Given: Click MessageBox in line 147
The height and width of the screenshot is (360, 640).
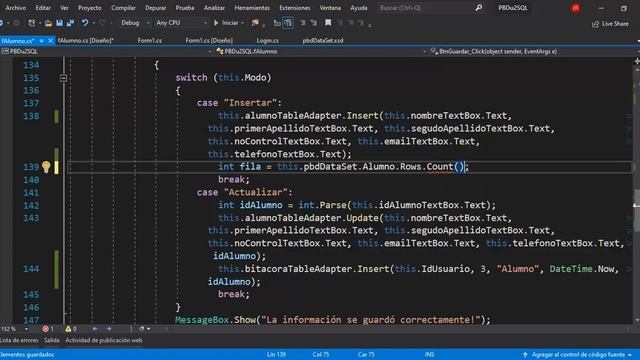Looking at the screenshot, I should [202, 320].
